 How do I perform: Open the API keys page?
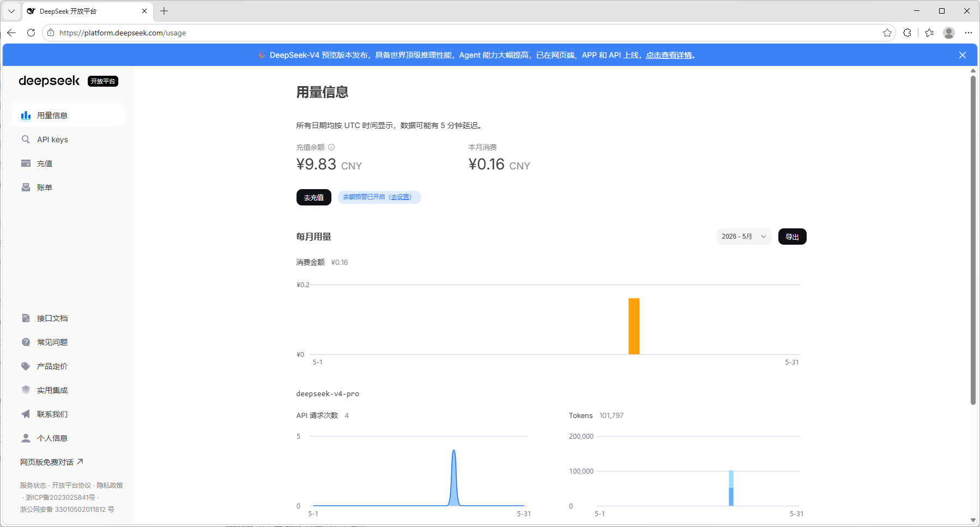[68, 140]
